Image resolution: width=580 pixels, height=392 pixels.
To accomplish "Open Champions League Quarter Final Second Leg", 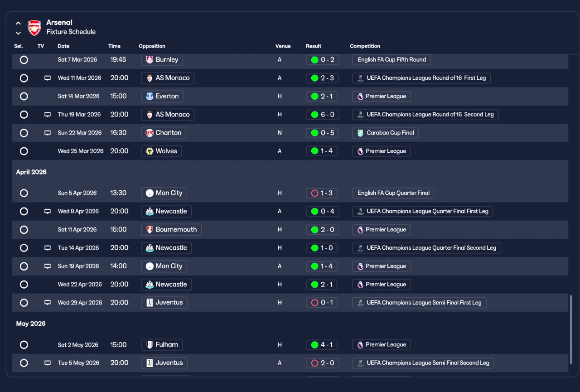I will point(427,248).
